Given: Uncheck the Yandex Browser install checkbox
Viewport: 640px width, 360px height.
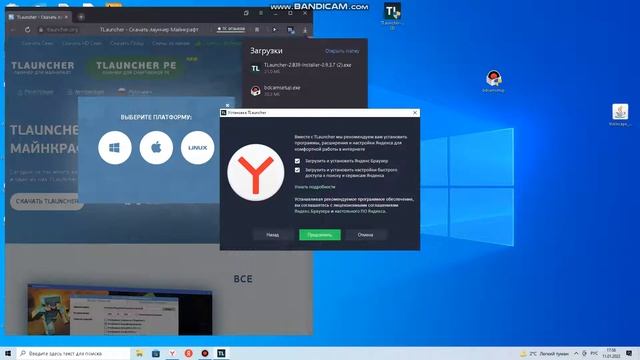Looking at the screenshot, I should click(297, 161).
